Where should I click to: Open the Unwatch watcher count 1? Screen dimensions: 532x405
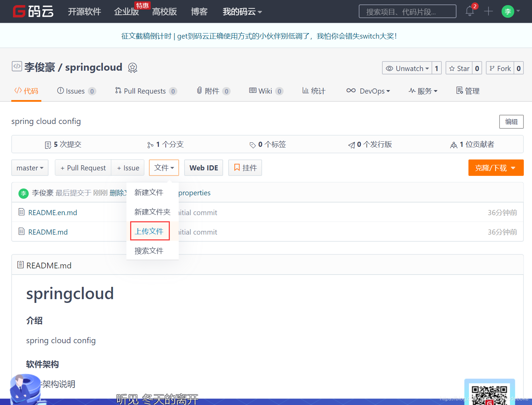pos(437,68)
